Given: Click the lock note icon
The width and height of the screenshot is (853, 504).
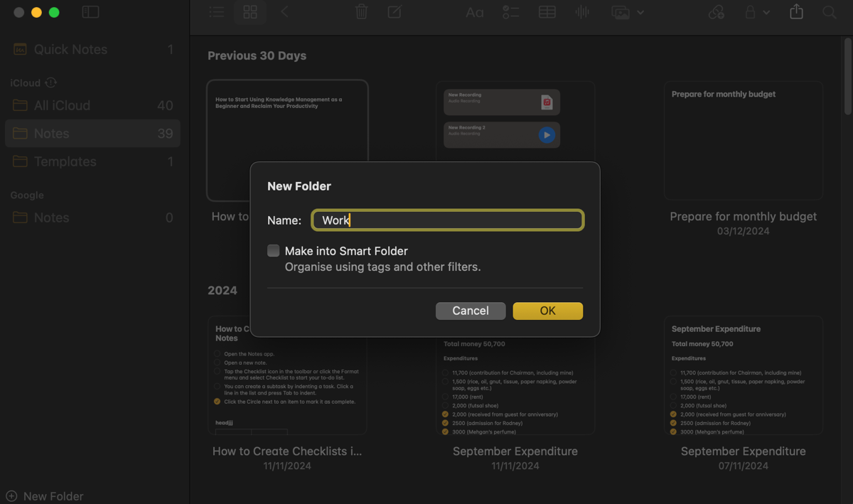Looking at the screenshot, I should 750,12.
